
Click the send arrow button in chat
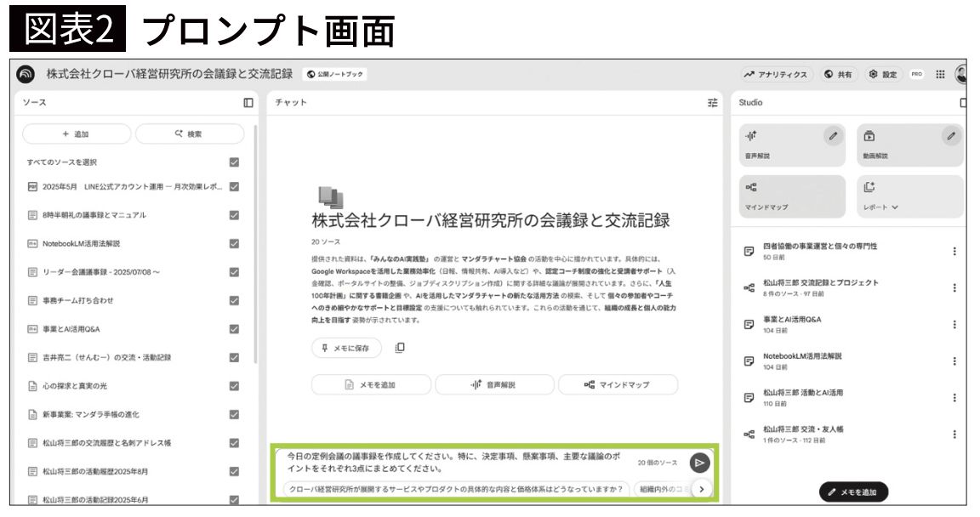click(x=699, y=463)
